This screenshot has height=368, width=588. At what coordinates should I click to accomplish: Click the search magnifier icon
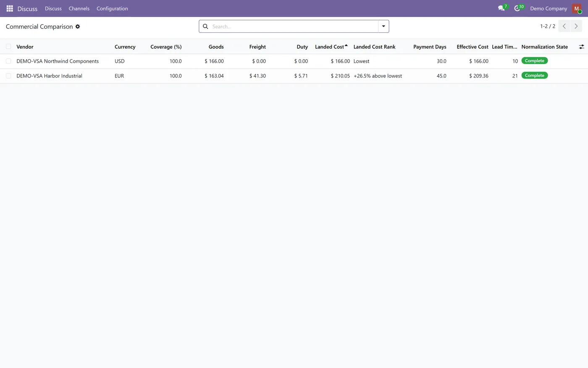point(206,26)
